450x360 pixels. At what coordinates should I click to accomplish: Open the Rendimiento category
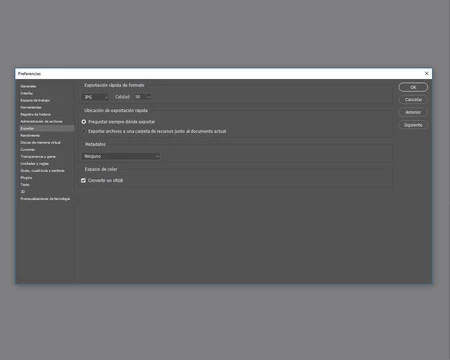point(30,135)
